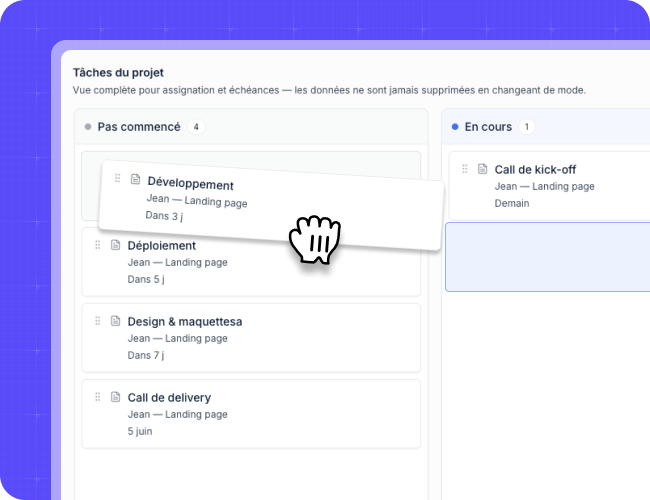Viewport: 650px width, 500px height.
Task: Click the Dans 5 j due date
Action: tap(146, 279)
